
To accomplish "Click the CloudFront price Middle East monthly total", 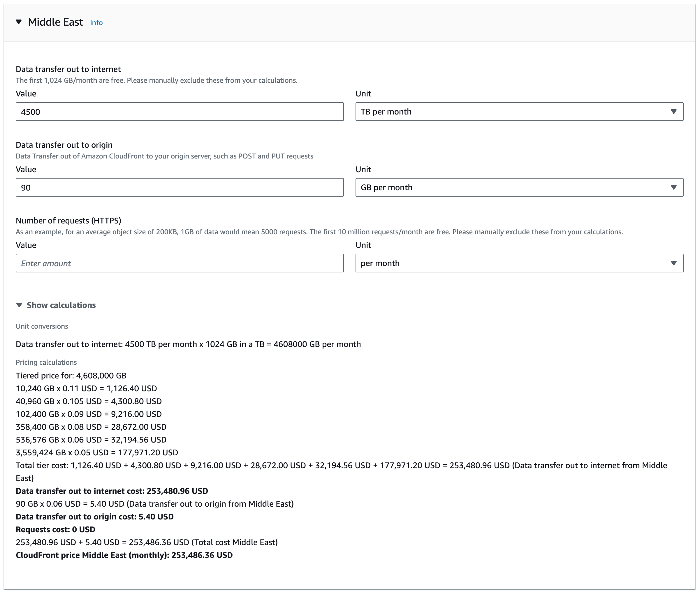I will click(x=124, y=555).
